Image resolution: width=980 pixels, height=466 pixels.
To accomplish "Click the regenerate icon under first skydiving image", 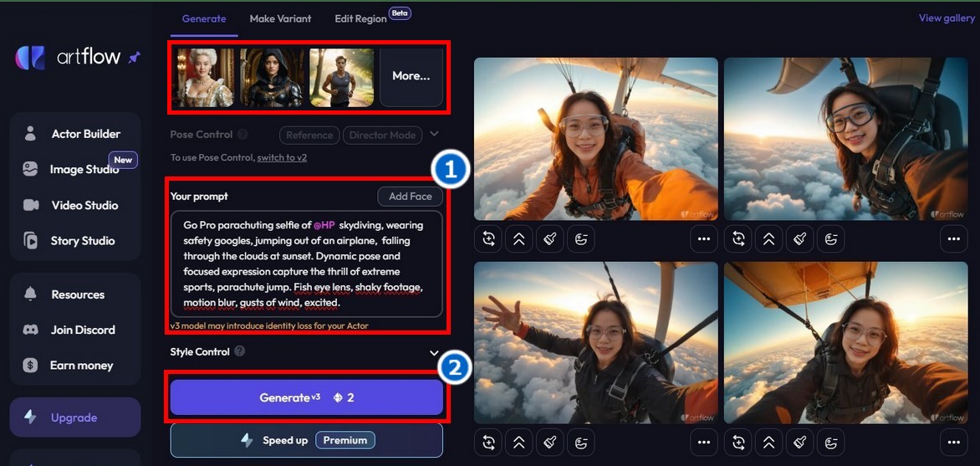I will coord(488,238).
